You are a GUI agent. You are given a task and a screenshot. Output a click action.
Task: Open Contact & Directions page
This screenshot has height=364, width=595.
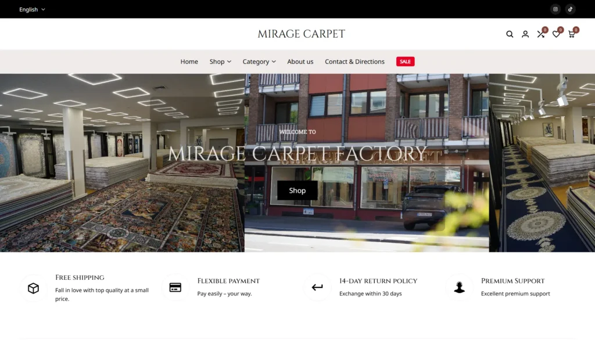click(x=354, y=62)
